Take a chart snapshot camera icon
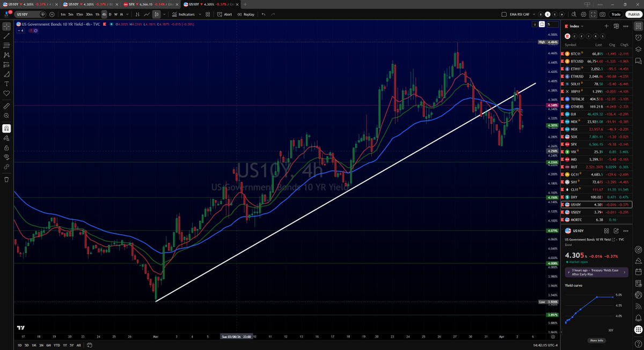This screenshot has height=350, width=644. (603, 14)
